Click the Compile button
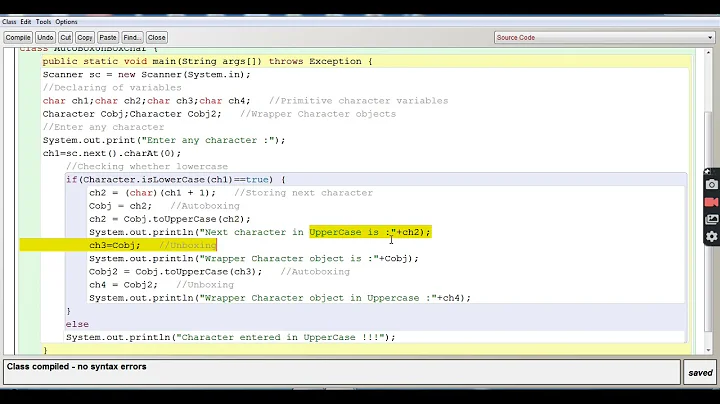Image resolution: width=720 pixels, height=404 pixels. pyautogui.click(x=18, y=37)
